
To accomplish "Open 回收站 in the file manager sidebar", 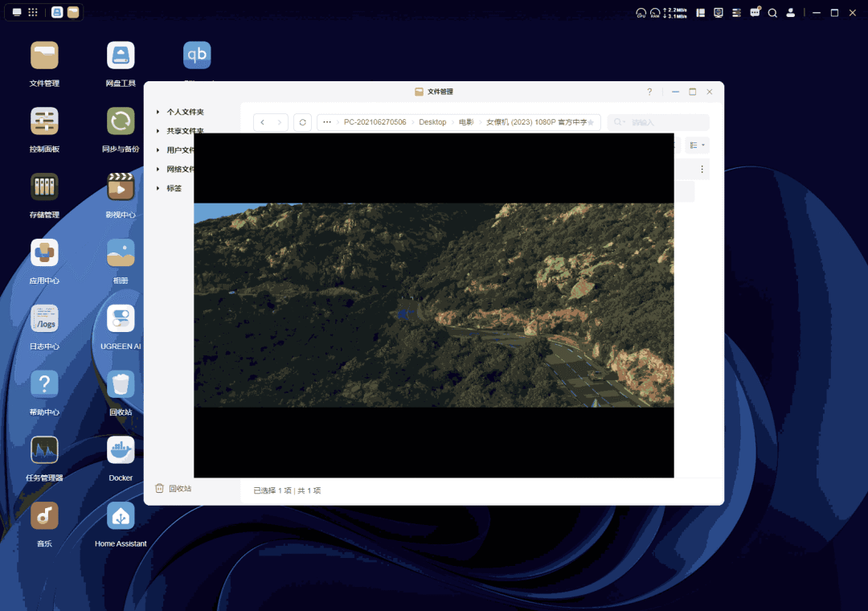I will [174, 489].
